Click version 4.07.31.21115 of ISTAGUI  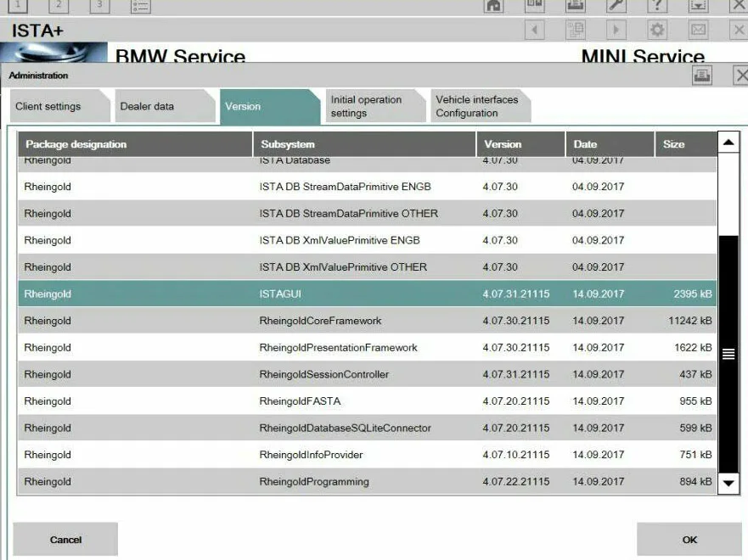pos(515,294)
